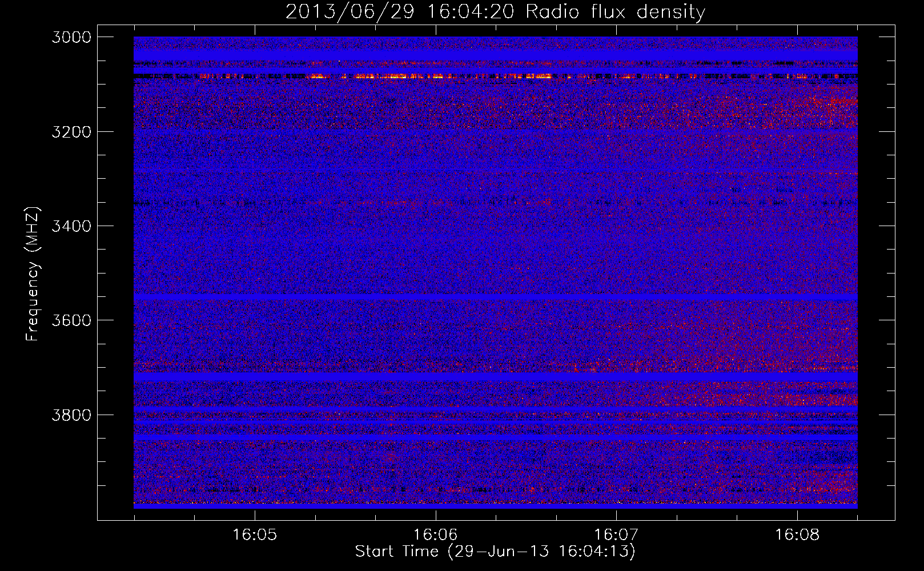Select the 3400 frequency tick label
This screenshot has height=571, width=924.
(71, 226)
